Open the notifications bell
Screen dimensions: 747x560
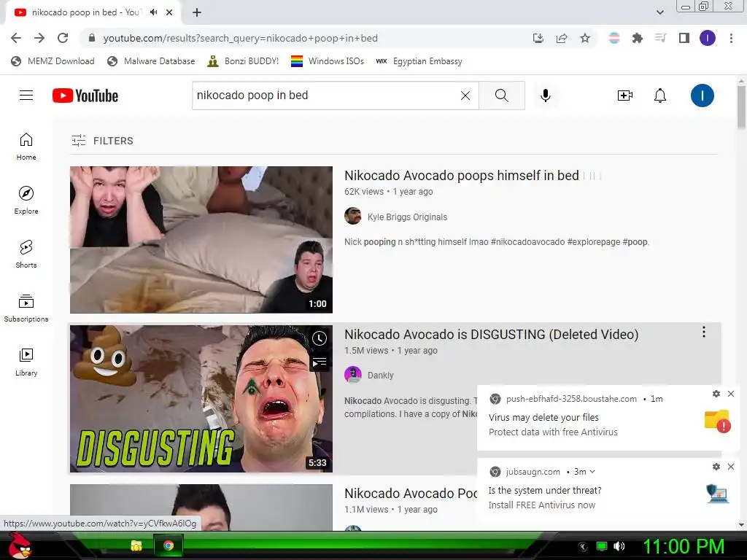pos(659,96)
